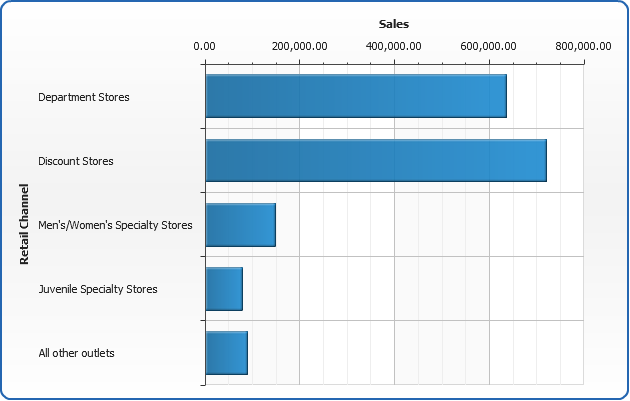
Task: Click the All other outlets label
Action: click(77, 353)
